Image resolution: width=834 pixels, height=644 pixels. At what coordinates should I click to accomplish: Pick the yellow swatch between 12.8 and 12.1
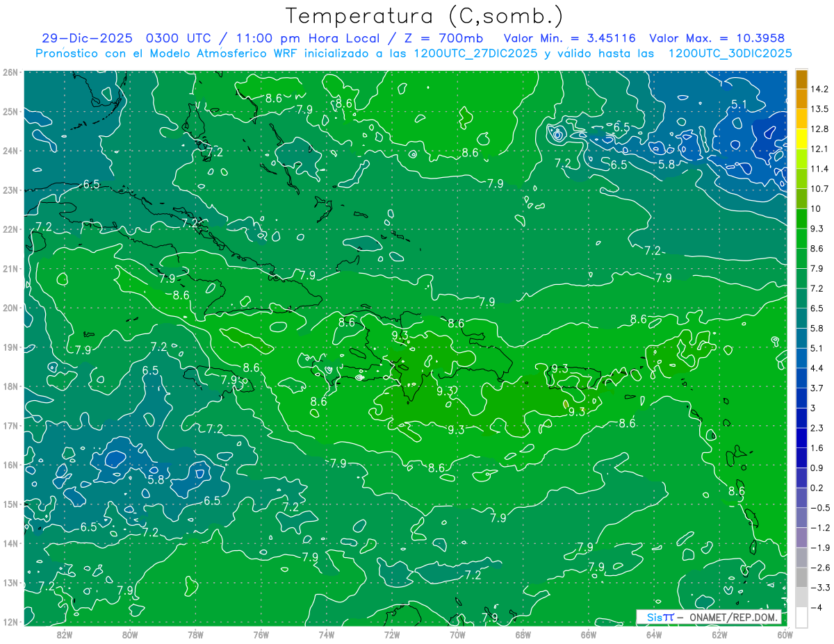point(801,139)
